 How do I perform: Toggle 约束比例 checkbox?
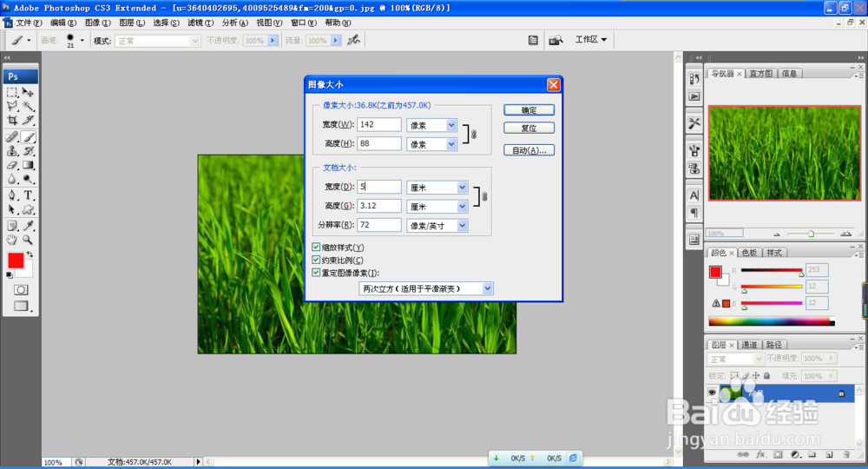pos(316,260)
